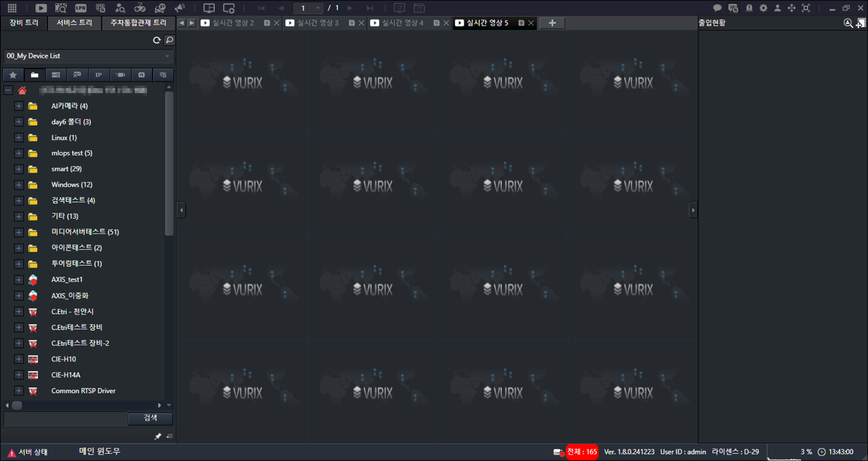The width and height of the screenshot is (868, 461).
Task: Expand the smart (29) folder
Action: coord(19,169)
